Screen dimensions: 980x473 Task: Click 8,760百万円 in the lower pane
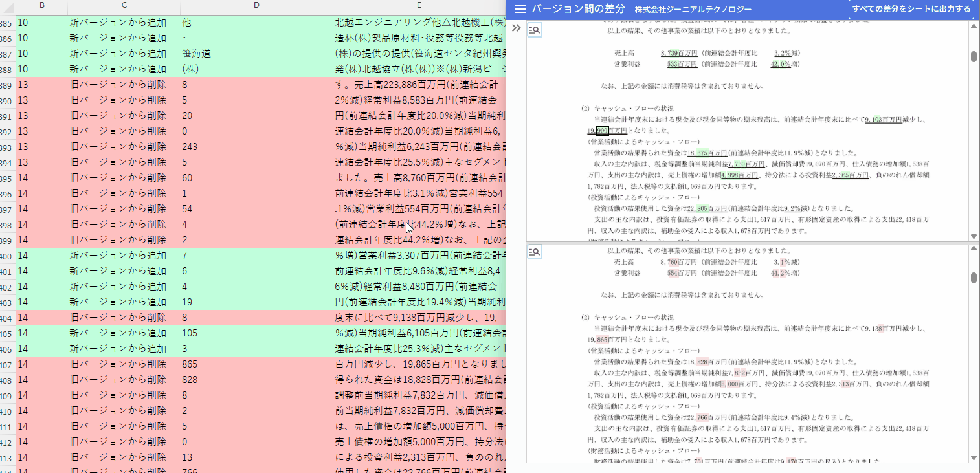click(x=679, y=262)
